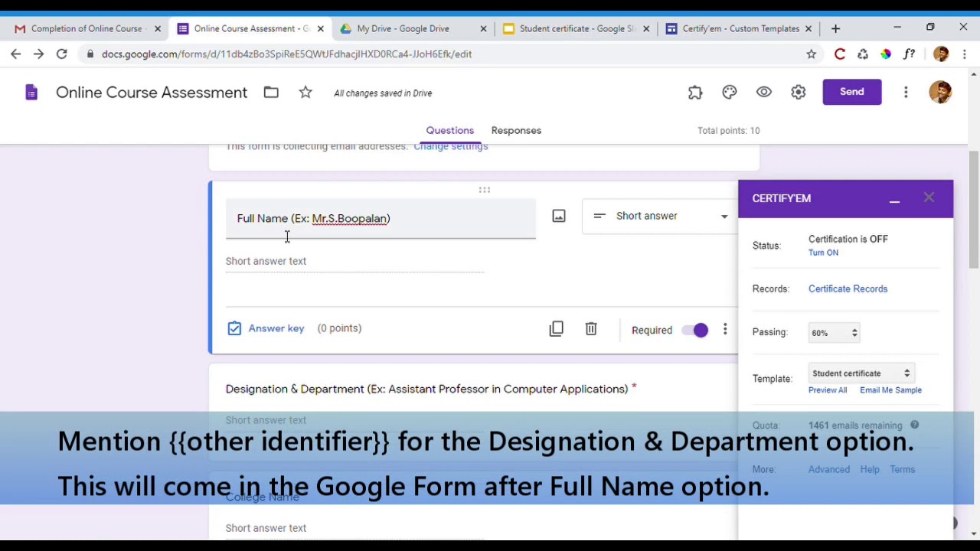Click Turn ON certification link
This screenshot has height=551, width=980.
(823, 253)
